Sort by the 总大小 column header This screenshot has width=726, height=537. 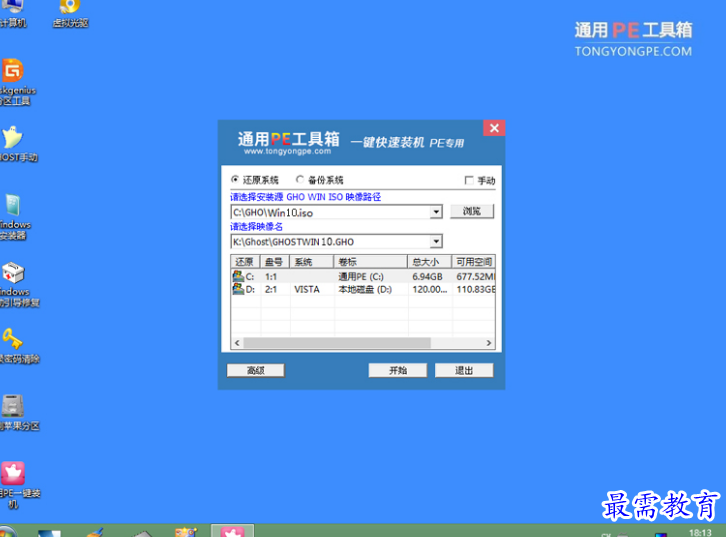pos(430,262)
